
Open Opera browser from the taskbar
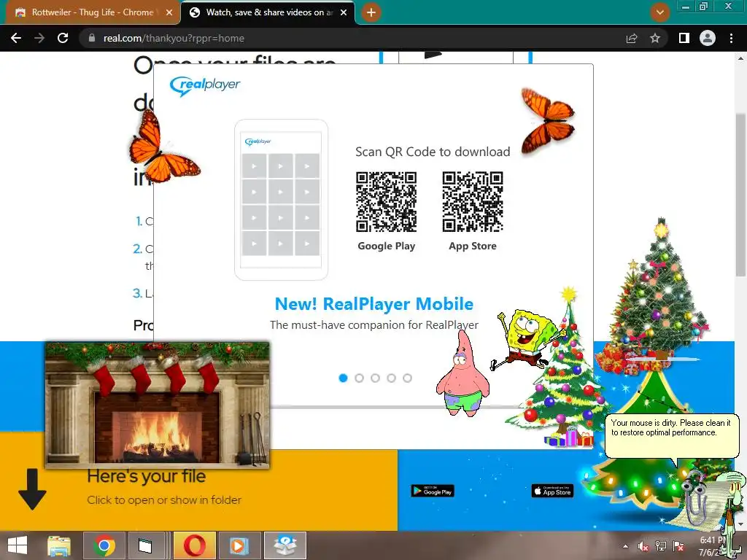(194, 545)
